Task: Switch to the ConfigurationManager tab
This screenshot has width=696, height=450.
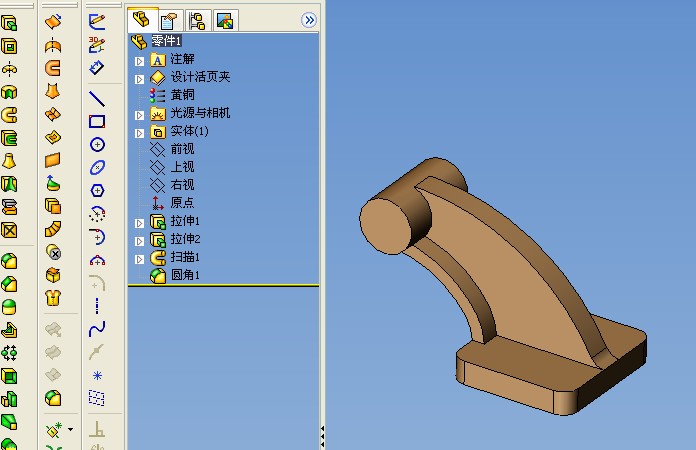Action: (198, 20)
